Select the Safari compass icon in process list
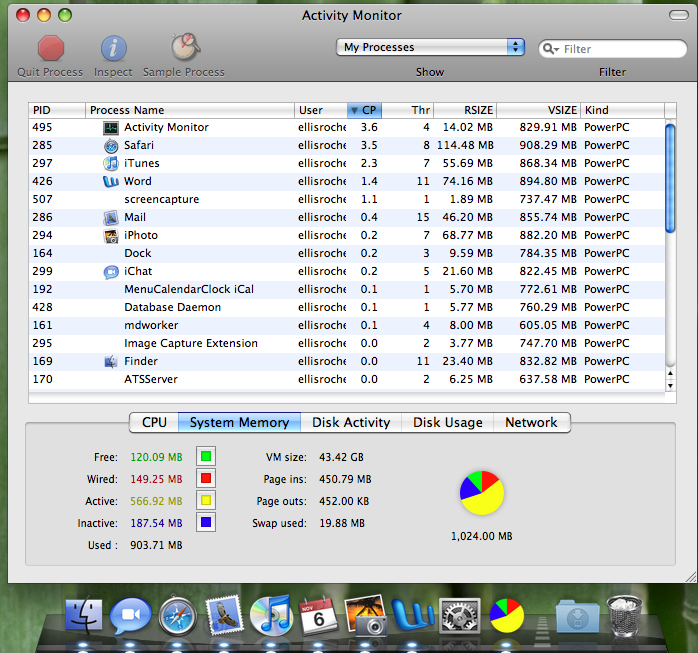The height and width of the screenshot is (653, 698). pyautogui.click(x=111, y=146)
